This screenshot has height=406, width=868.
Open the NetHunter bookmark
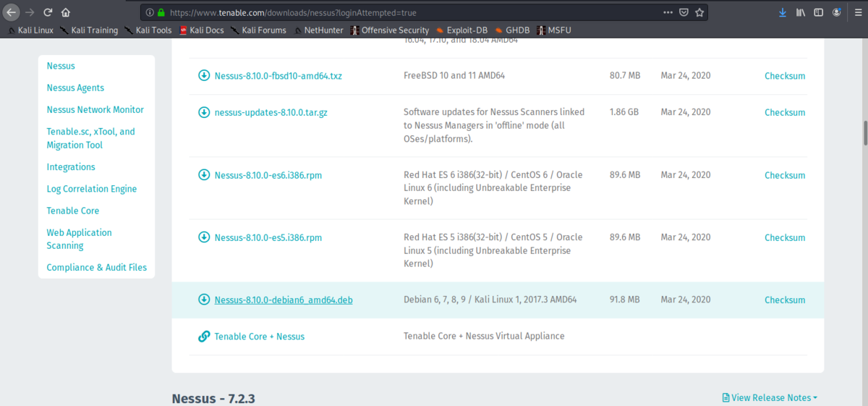(319, 30)
